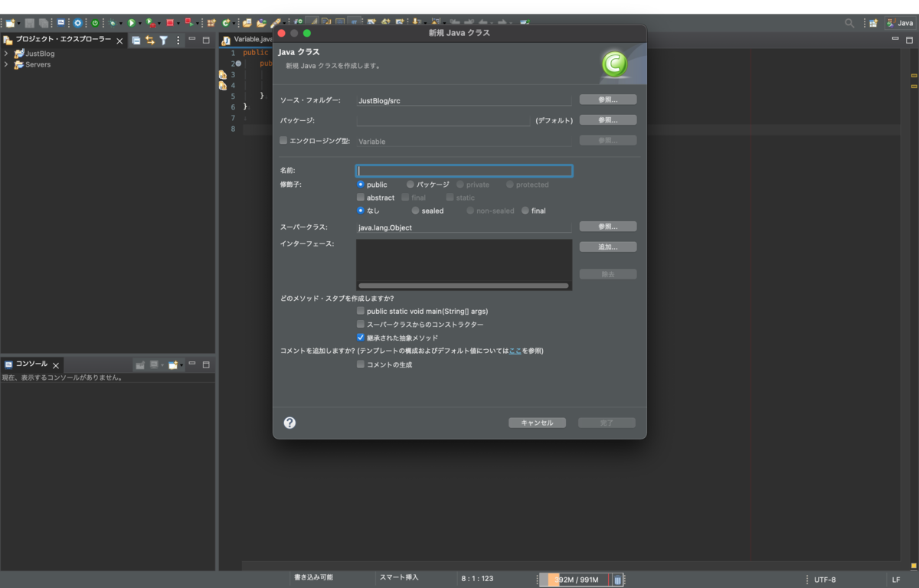The image size is (919, 588).
Task: Click the スーパークラス field showing java.lang.Object
Action: point(464,227)
